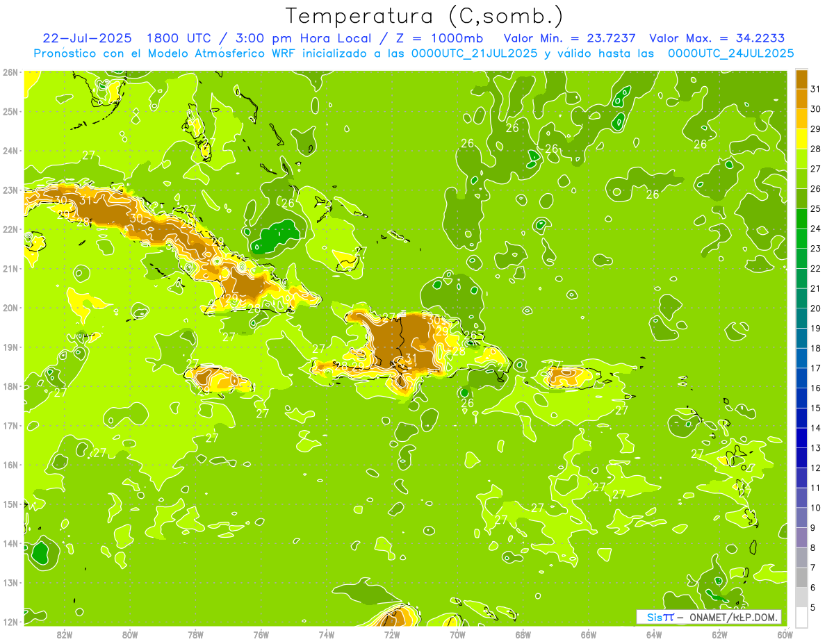Click the color scale label "31"
Viewport: 834px width, 644px height.
click(816, 89)
